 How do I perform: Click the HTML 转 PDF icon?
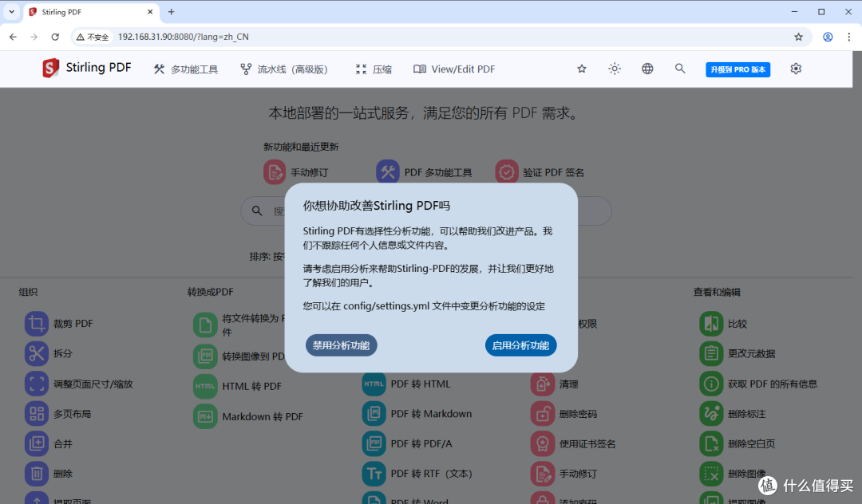[x=205, y=386]
